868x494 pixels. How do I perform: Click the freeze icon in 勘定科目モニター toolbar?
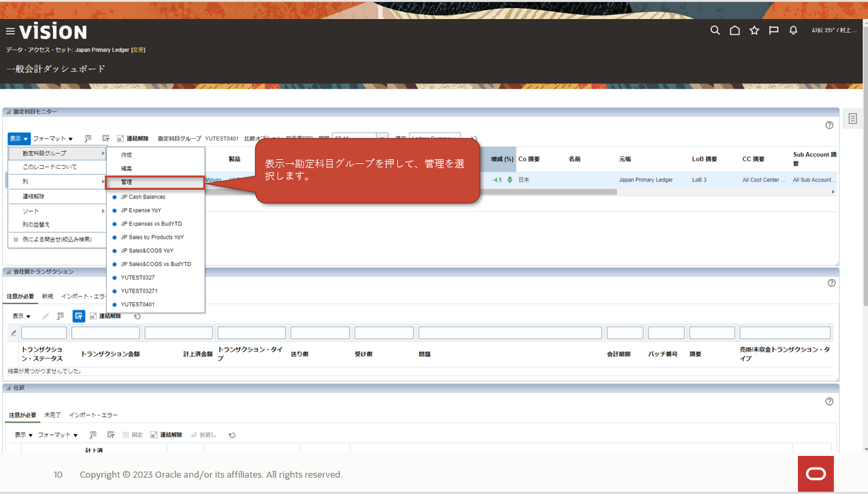point(88,138)
